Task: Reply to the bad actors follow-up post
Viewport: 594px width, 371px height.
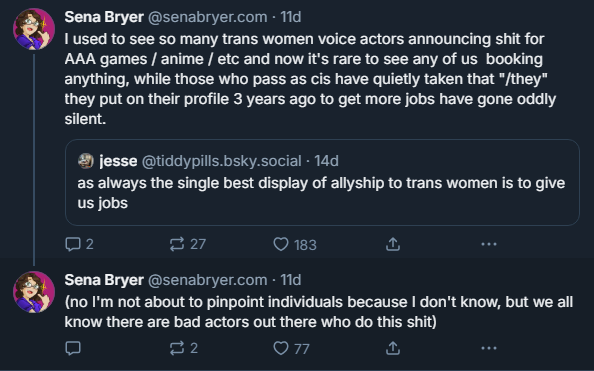Action: (x=73, y=348)
